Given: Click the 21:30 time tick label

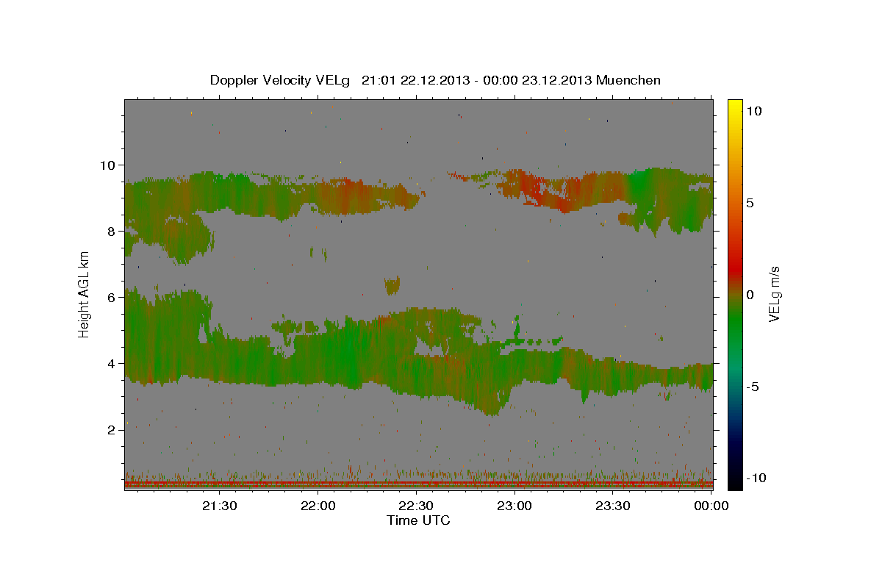Looking at the screenshot, I should tap(220, 506).
